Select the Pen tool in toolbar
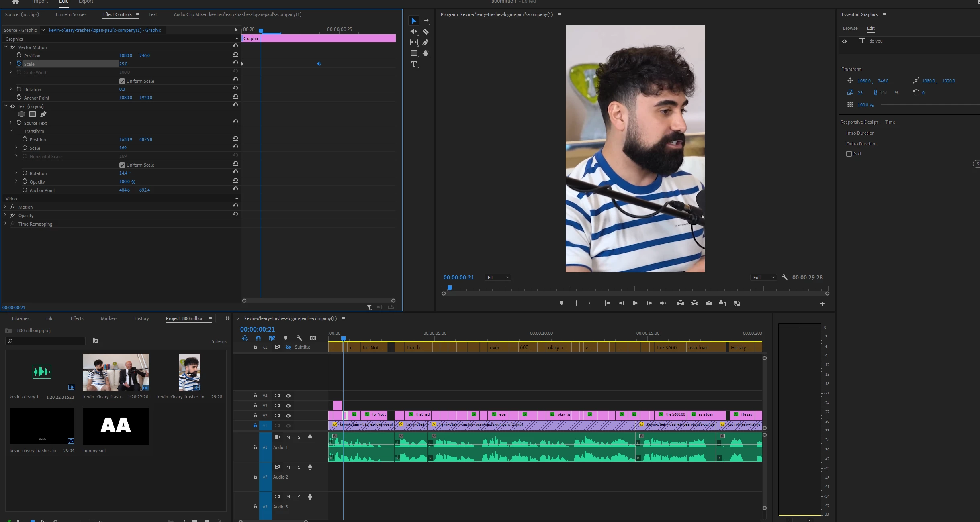 (426, 42)
